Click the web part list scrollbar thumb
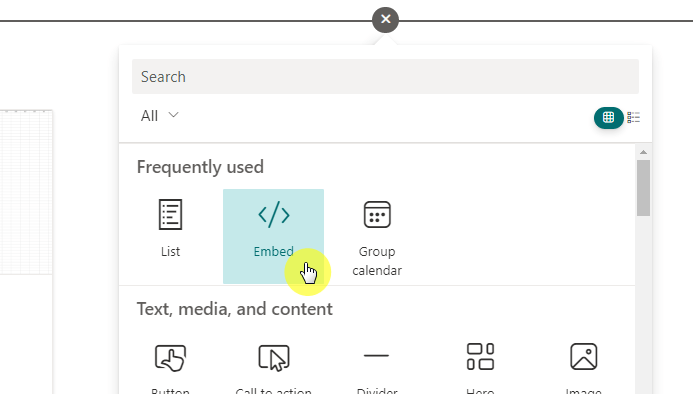The height and width of the screenshot is (394, 693). click(644, 188)
